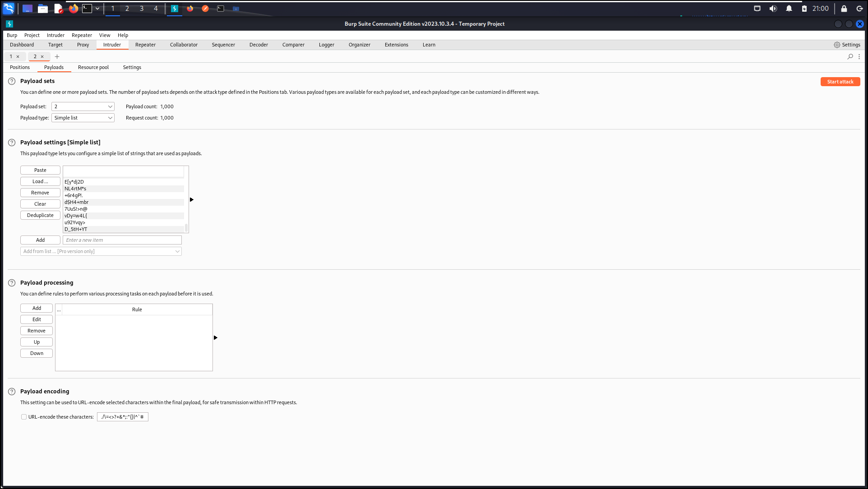Expand the payload processing rules side arrow
This screenshot has width=868, height=489.
coord(216,337)
